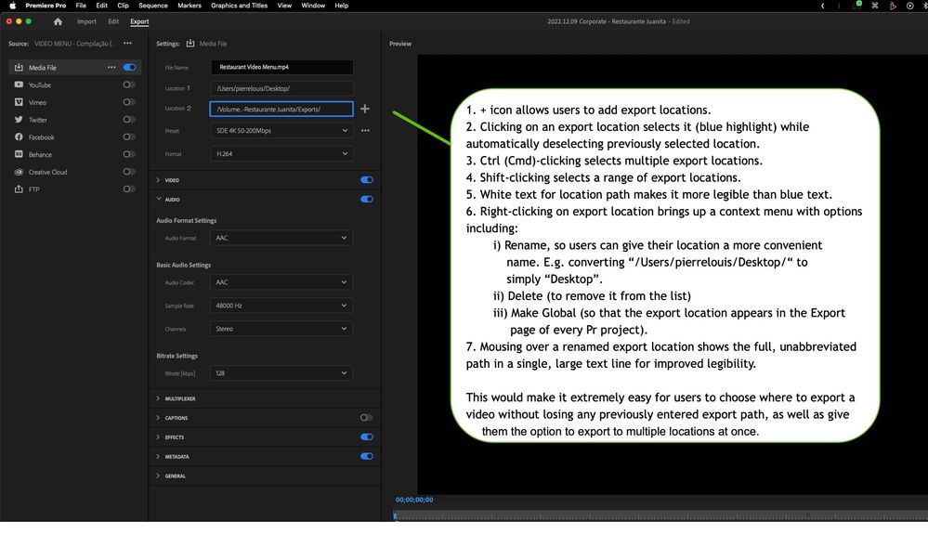The height and width of the screenshot is (560, 928).
Task: Open the Markers menu
Action: [x=190, y=6]
